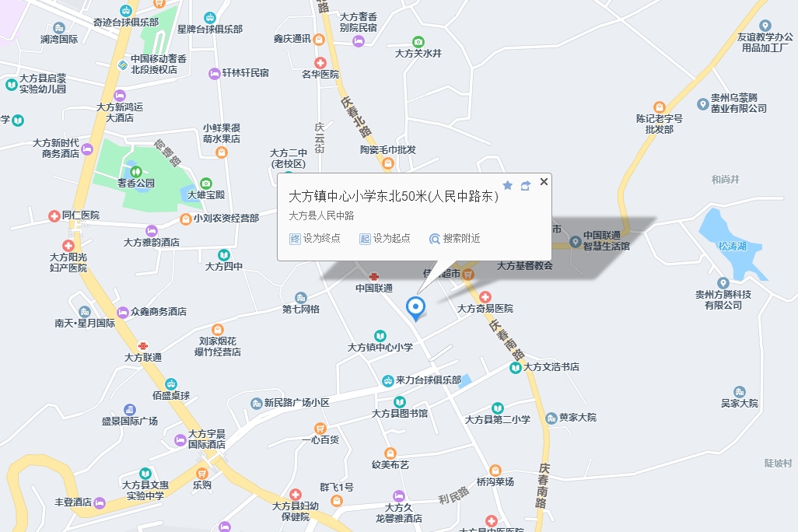Click the 丰登酒店 hotel icon
This screenshot has width=798, height=532.
(100, 503)
